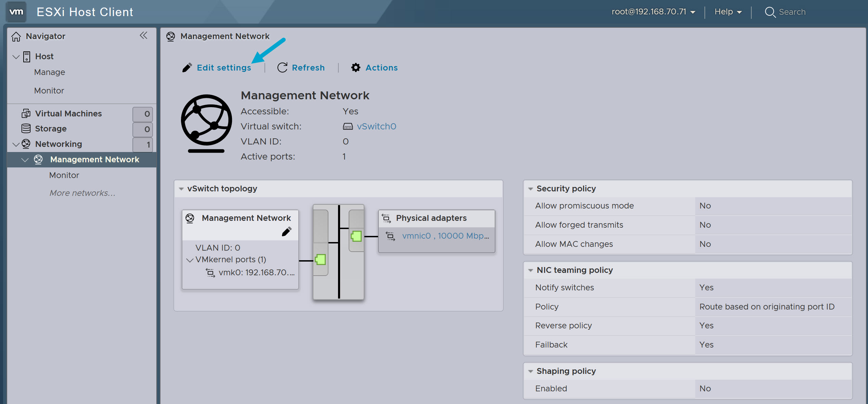Click the Edit settings pencil icon
Image resolution: width=868 pixels, height=404 pixels.
[x=187, y=67]
